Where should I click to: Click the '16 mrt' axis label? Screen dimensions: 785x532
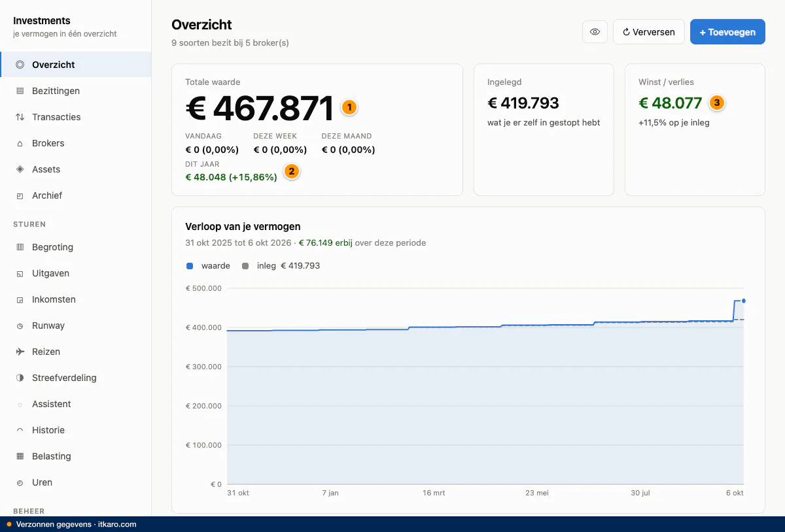click(434, 493)
